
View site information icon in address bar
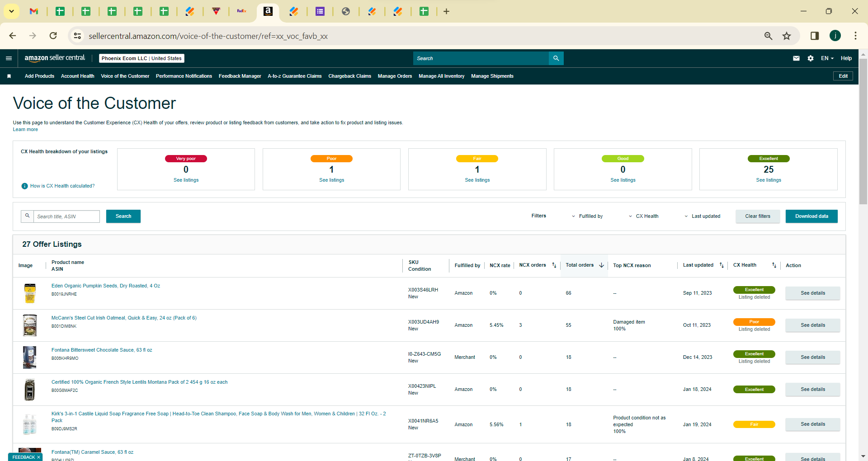(x=78, y=36)
